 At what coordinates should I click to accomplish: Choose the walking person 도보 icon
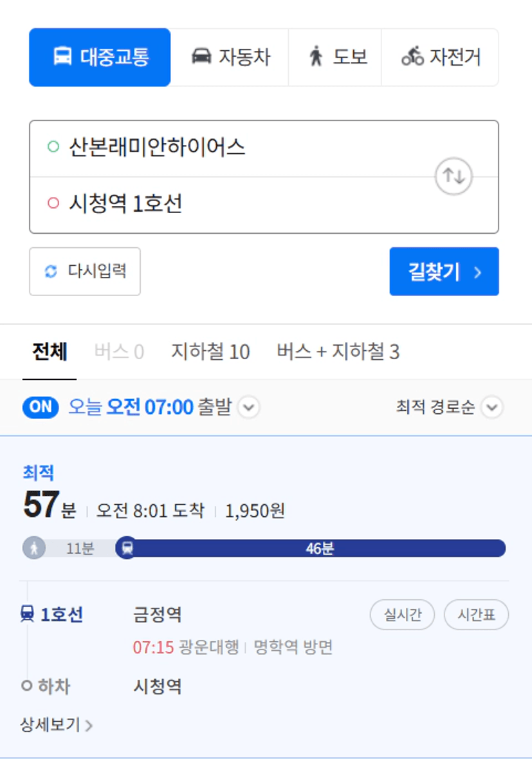(x=316, y=56)
